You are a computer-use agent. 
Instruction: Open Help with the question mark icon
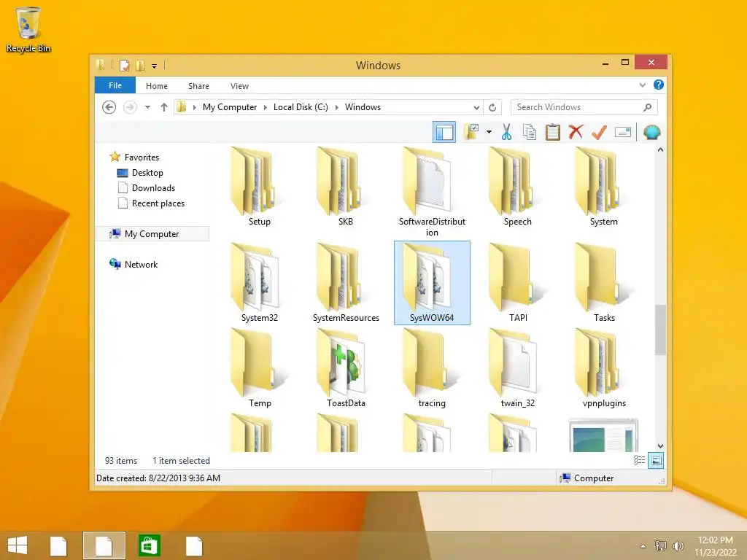coord(659,85)
